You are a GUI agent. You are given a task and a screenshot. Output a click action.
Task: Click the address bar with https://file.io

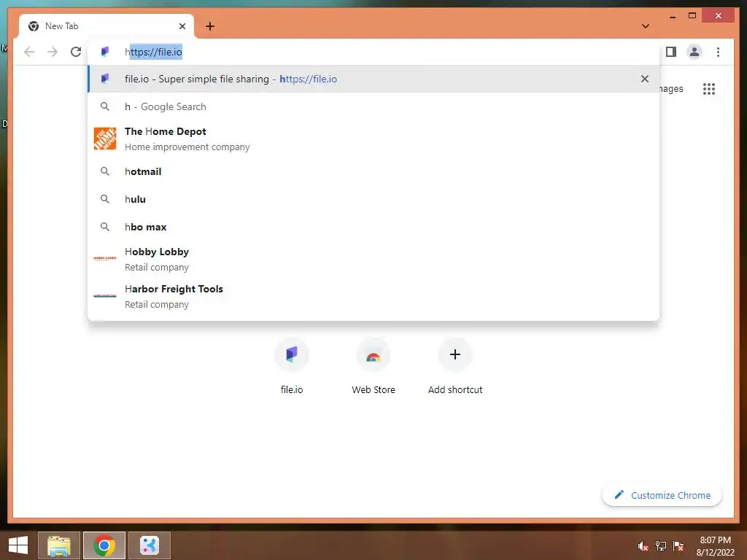point(373,52)
